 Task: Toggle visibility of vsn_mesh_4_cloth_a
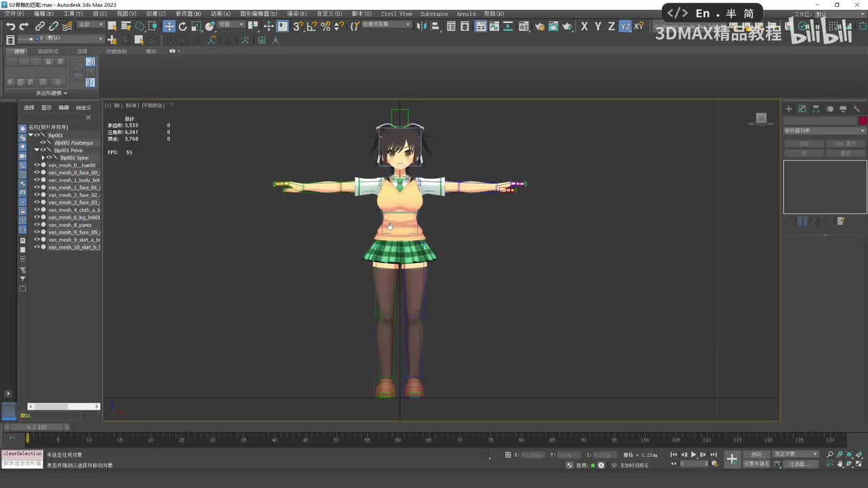click(x=37, y=210)
